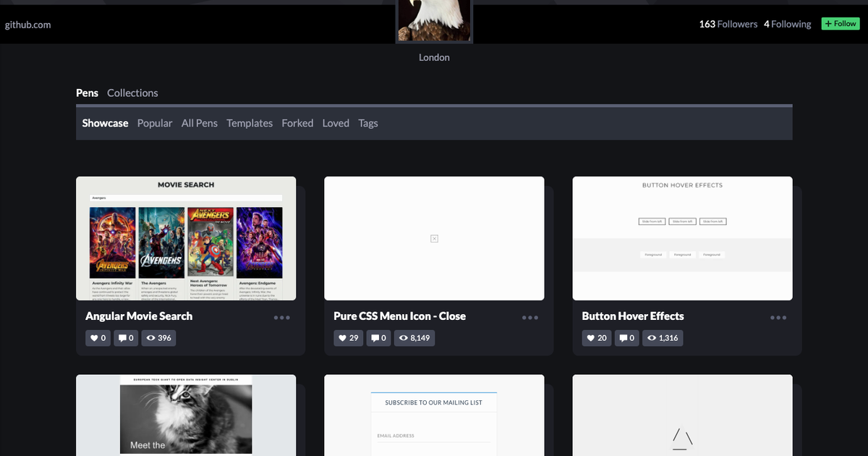Click the eagle profile avatar
The image size is (868, 456).
point(434,20)
